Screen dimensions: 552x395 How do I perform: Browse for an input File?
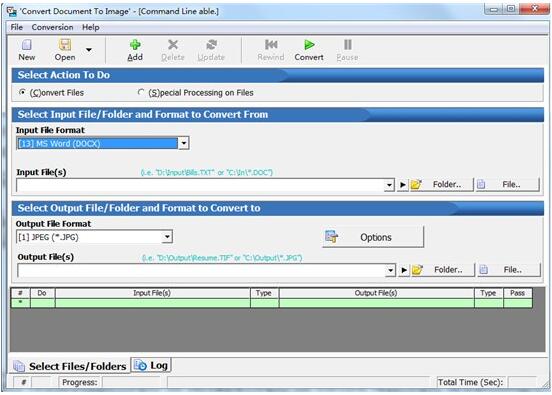tap(508, 184)
